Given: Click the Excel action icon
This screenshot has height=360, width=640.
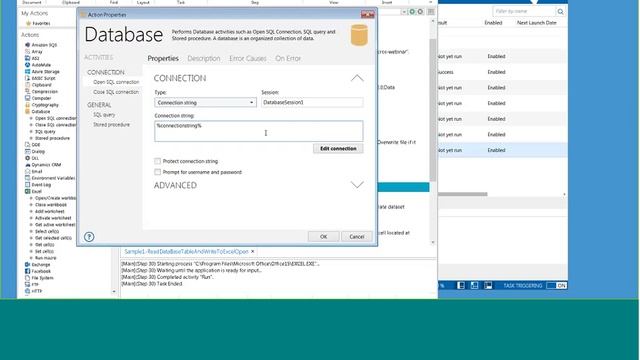Looking at the screenshot, I should [27, 191].
